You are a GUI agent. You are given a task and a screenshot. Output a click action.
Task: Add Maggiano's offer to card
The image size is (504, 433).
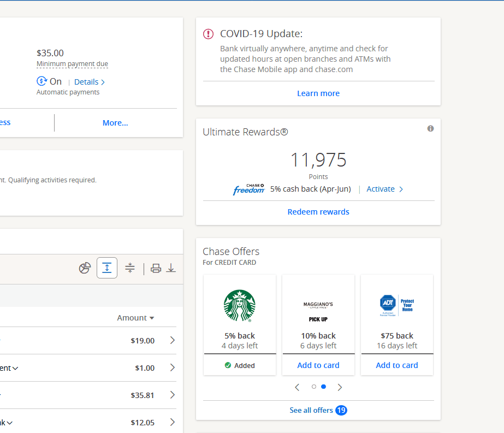coord(318,365)
